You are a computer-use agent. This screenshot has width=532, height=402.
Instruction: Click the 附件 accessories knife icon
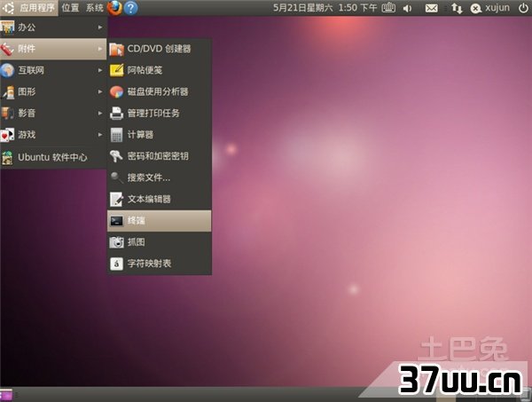tap(7, 49)
